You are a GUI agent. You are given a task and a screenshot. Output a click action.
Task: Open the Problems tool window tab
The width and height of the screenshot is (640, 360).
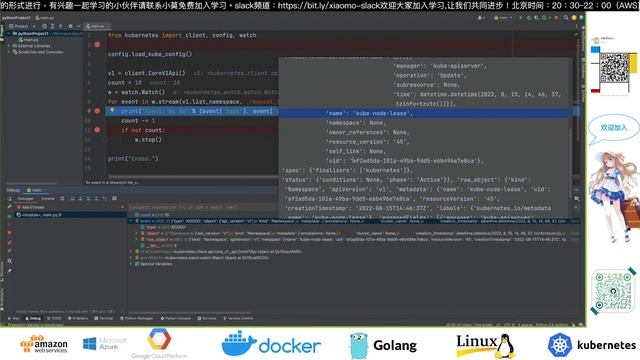pyautogui.click(x=78, y=318)
